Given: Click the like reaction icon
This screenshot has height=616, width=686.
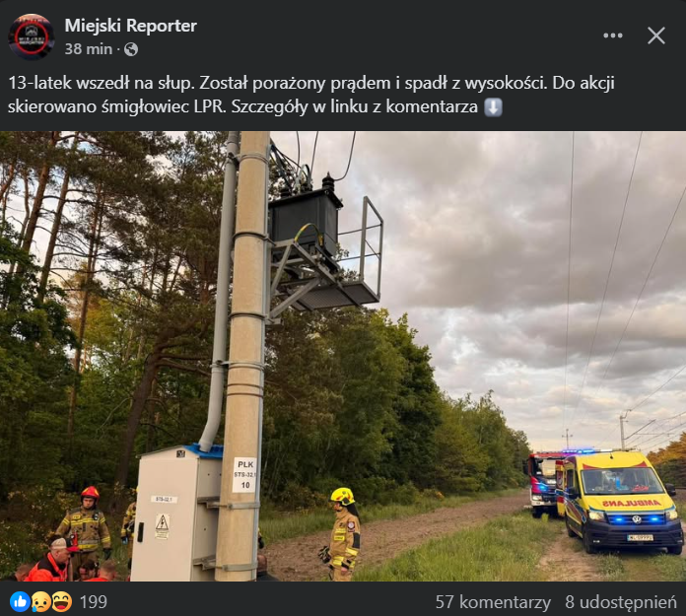Looking at the screenshot, I should [x=20, y=601].
